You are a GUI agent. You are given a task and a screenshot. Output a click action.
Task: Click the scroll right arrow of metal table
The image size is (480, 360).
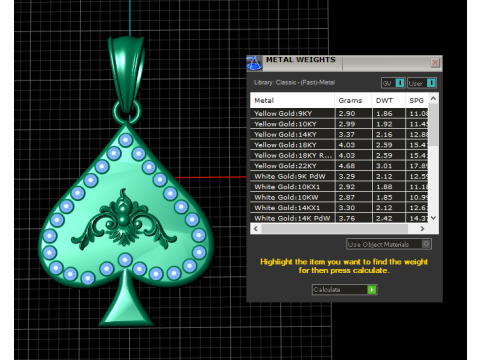click(x=422, y=229)
